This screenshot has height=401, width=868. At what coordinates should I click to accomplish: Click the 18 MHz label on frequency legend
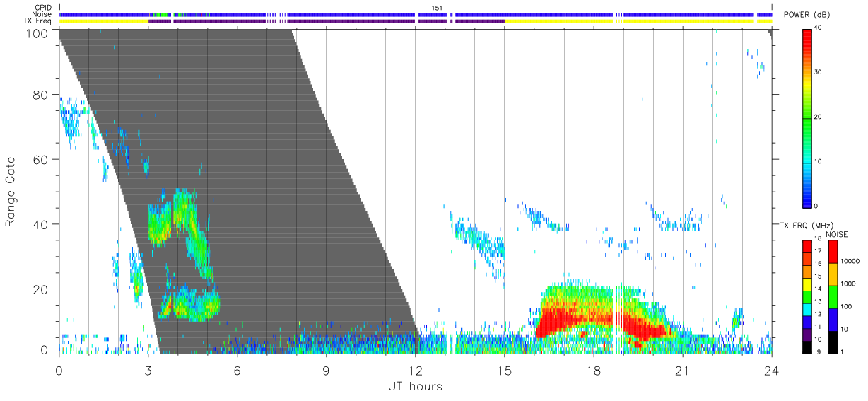(818, 239)
